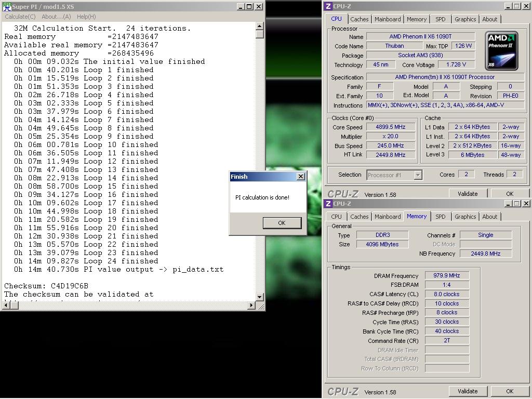Click the Loop 24 finished line

[x=86, y=261]
